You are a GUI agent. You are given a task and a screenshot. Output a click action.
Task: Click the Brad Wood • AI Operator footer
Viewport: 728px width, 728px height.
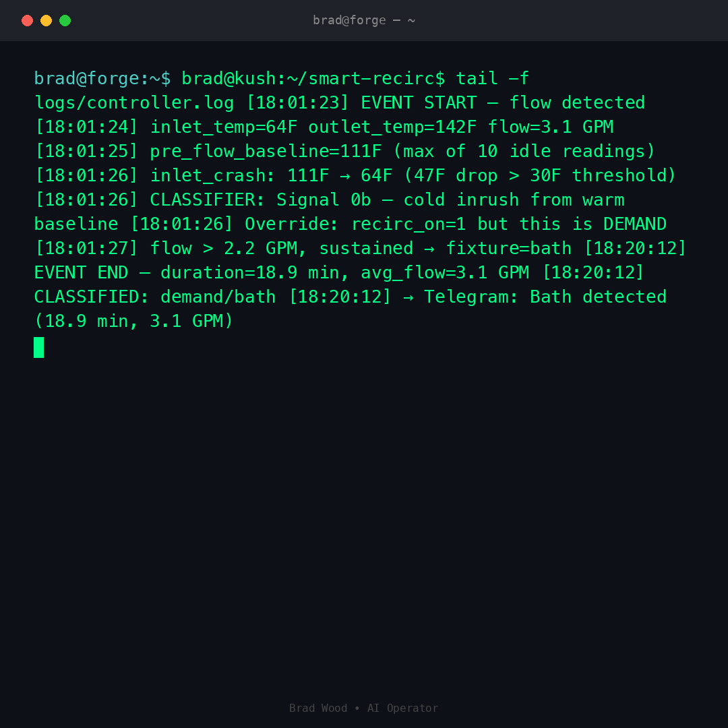point(363,708)
